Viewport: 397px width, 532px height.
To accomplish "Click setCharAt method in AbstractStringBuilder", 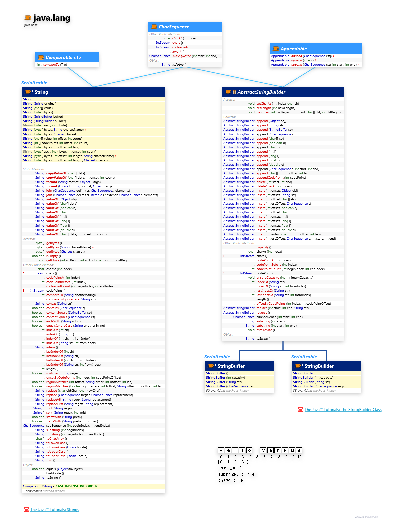I will coord(278,104).
